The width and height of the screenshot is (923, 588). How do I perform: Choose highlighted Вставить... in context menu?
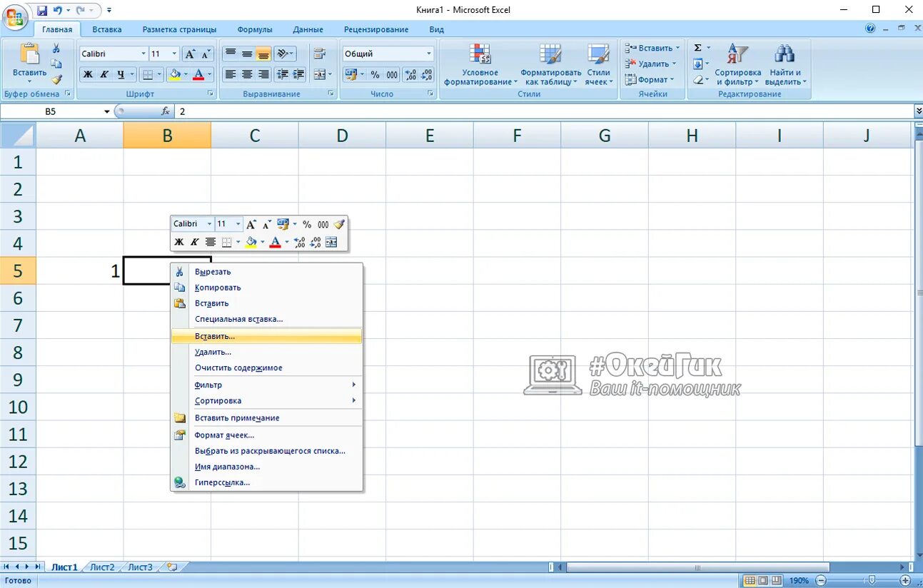[x=267, y=336]
